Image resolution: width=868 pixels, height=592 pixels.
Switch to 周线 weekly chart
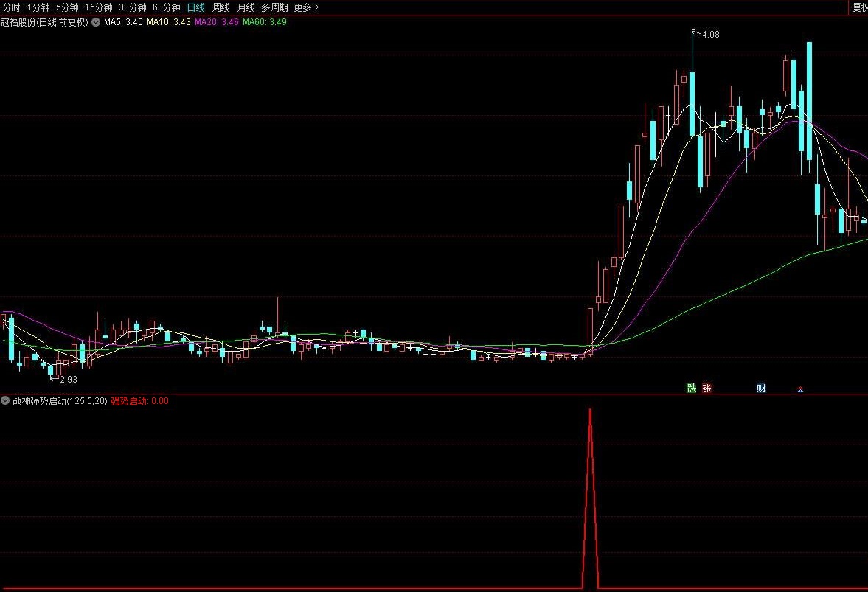221,8
